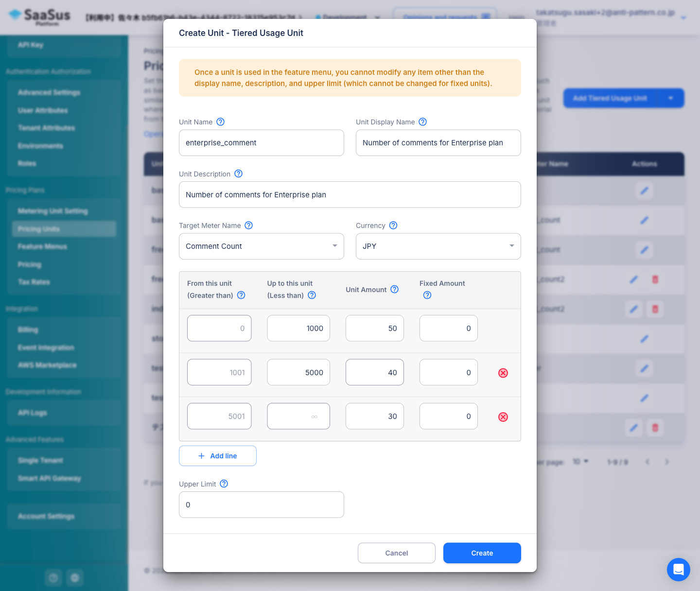Click the Create button
The width and height of the screenshot is (700, 591).
[x=482, y=553]
